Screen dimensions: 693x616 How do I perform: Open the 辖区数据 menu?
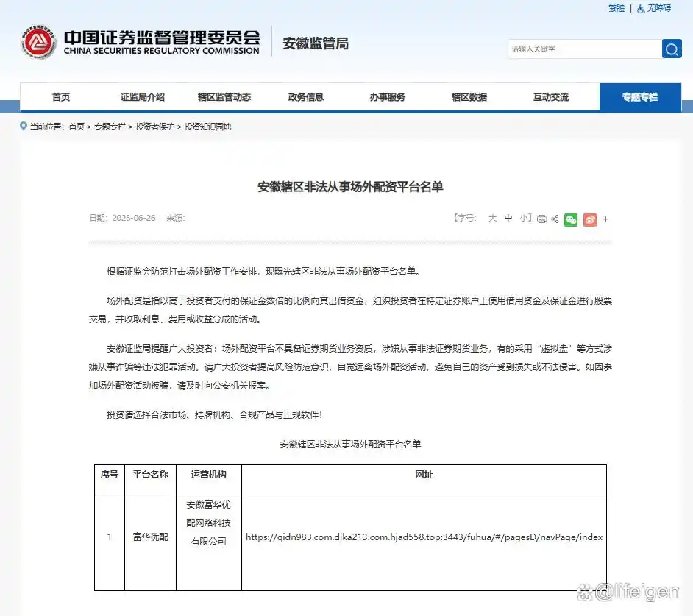click(x=468, y=96)
